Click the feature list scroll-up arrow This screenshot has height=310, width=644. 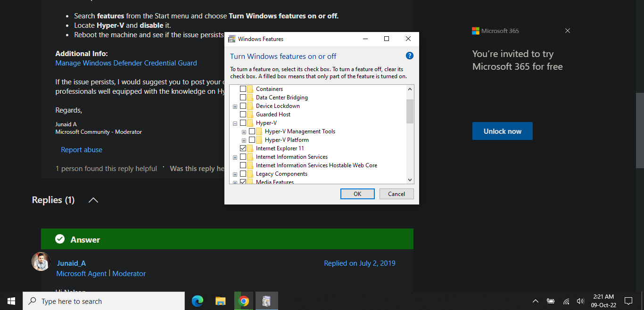point(410,89)
